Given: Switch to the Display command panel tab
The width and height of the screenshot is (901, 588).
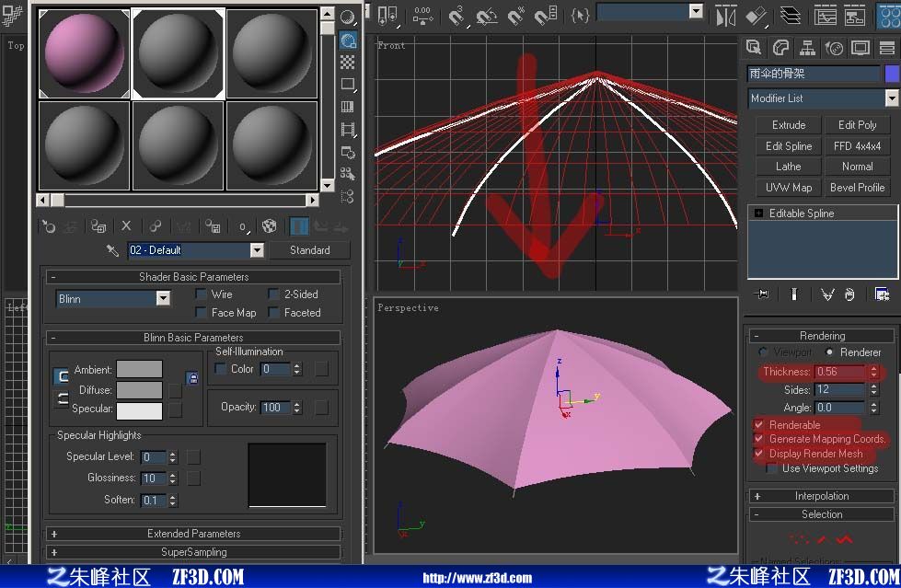Looking at the screenshot, I should [x=861, y=48].
